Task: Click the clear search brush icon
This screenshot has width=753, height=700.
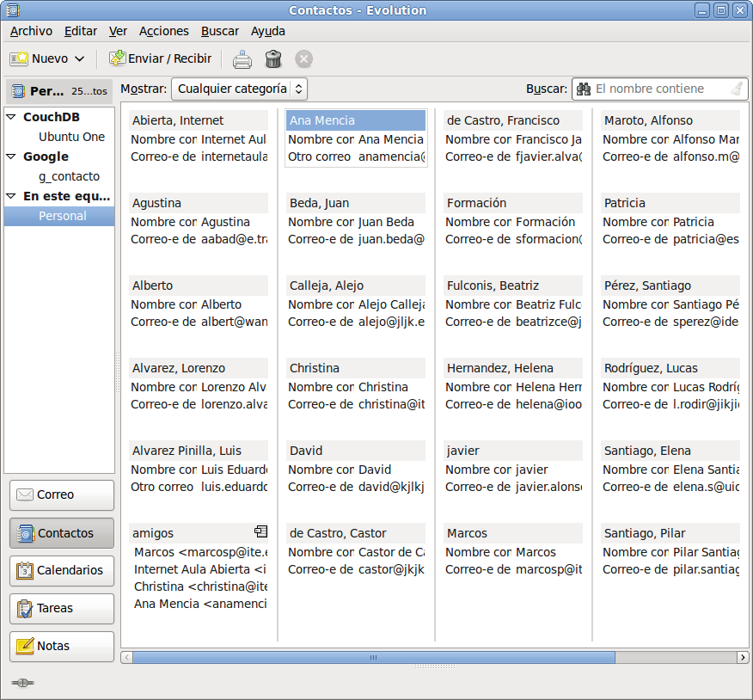Action: (737, 89)
